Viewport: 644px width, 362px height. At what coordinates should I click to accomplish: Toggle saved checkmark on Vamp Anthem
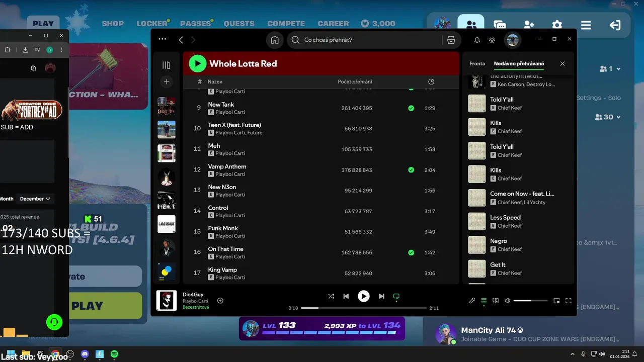coord(411,170)
